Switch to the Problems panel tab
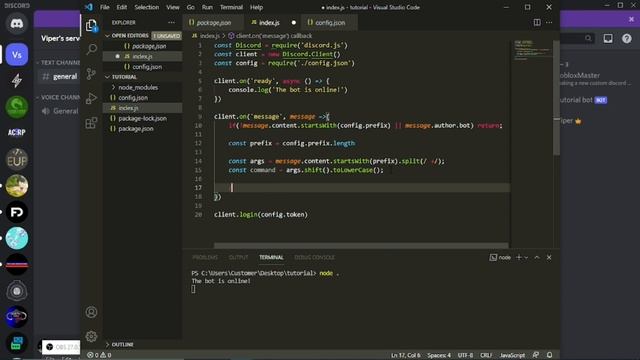640x360 pixels. pyautogui.click(x=205, y=258)
